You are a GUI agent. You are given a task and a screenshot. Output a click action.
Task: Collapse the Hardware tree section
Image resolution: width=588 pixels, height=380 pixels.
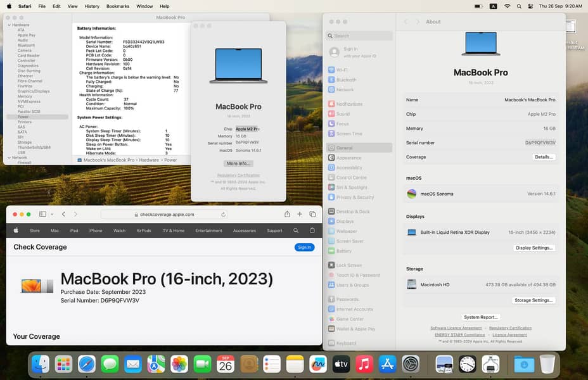click(x=9, y=25)
